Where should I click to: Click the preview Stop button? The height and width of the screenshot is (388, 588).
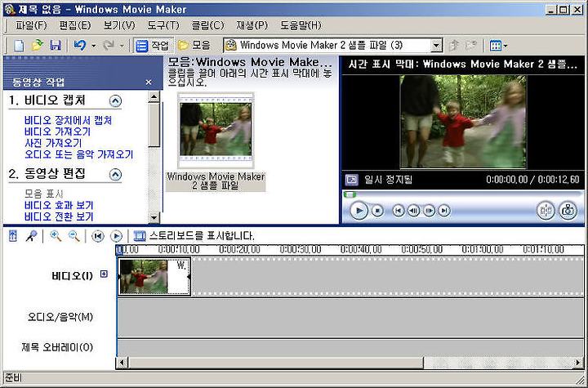(377, 211)
